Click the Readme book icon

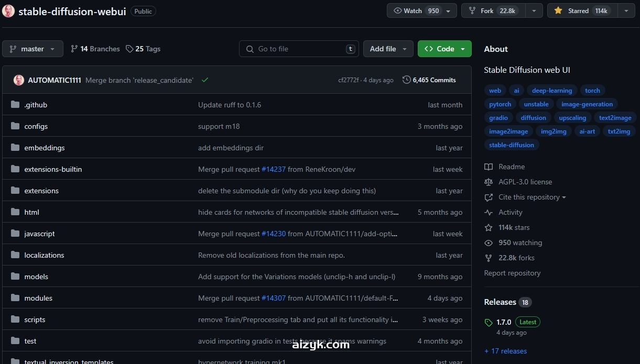[x=489, y=167]
